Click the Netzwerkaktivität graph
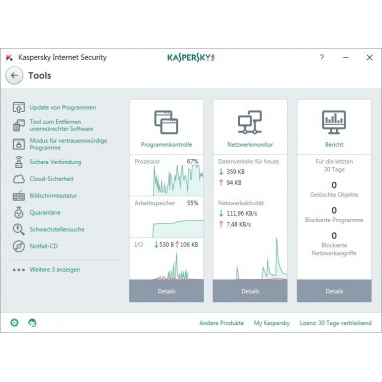Viewport: 382px width, 382px height. (261, 259)
